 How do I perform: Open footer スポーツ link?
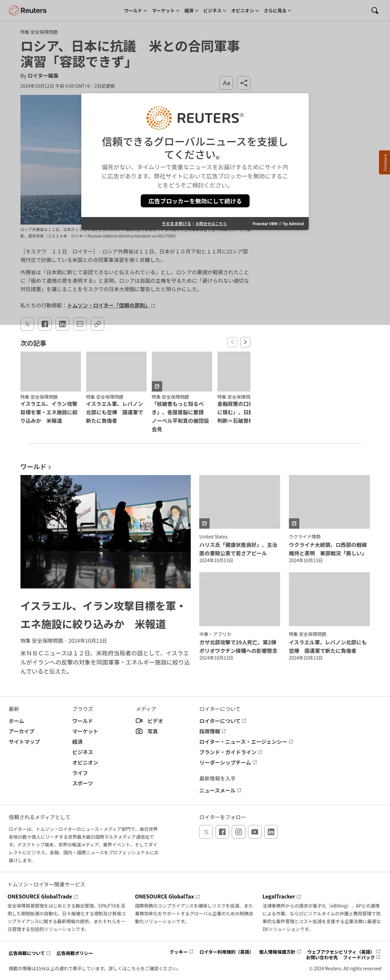[83, 783]
